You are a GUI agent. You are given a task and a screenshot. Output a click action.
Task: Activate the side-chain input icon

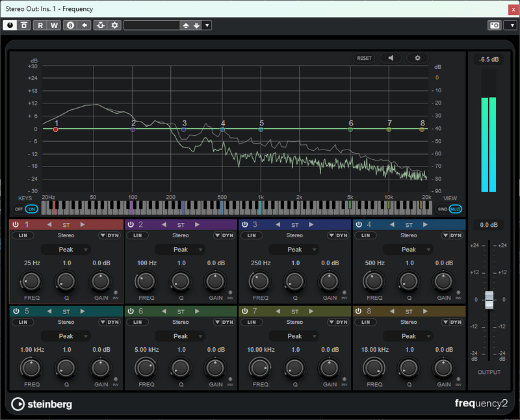(x=101, y=25)
